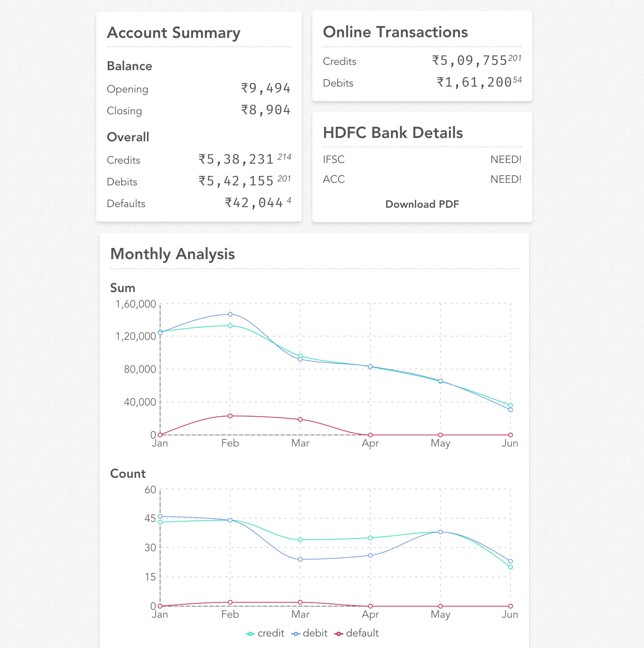Click the Monthly Analysis heading

pos(173,254)
